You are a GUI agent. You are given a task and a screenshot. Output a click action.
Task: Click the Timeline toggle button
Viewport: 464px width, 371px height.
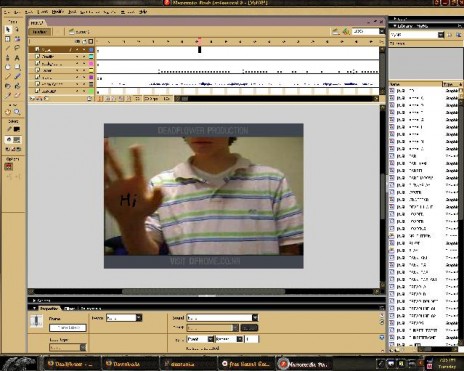[40, 32]
